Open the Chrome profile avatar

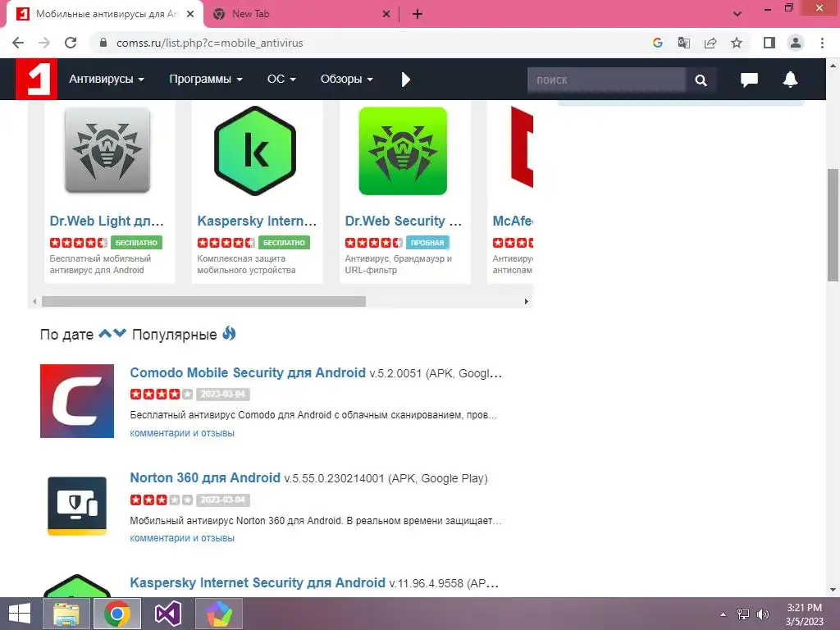[796, 43]
